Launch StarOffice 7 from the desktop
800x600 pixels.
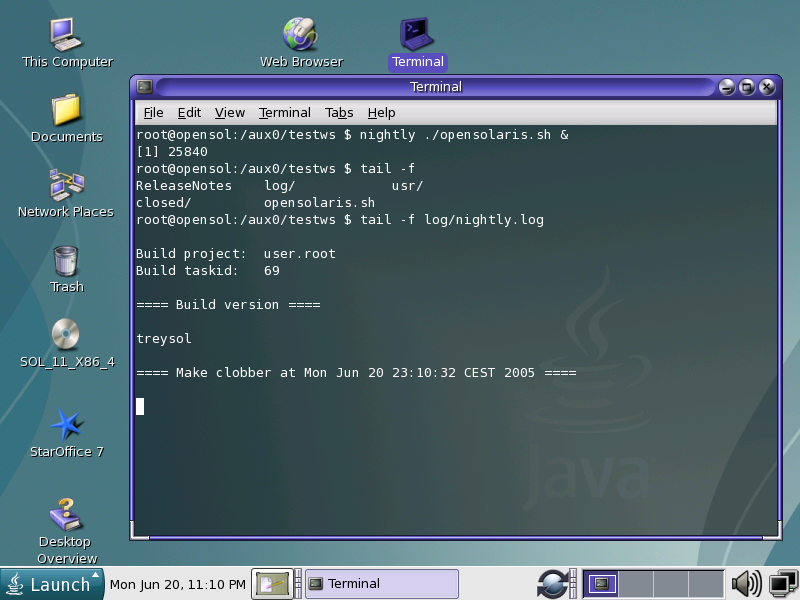pyautogui.click(x=66, y=433)
